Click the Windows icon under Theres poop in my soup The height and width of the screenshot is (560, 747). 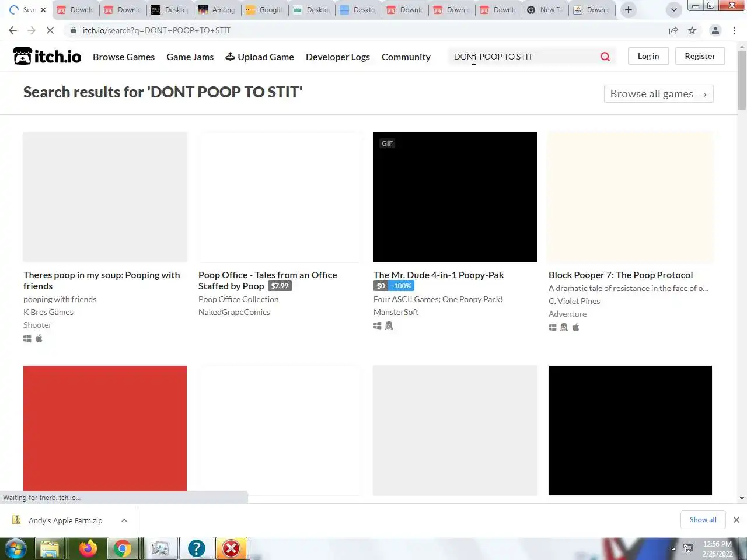point(27,339)
